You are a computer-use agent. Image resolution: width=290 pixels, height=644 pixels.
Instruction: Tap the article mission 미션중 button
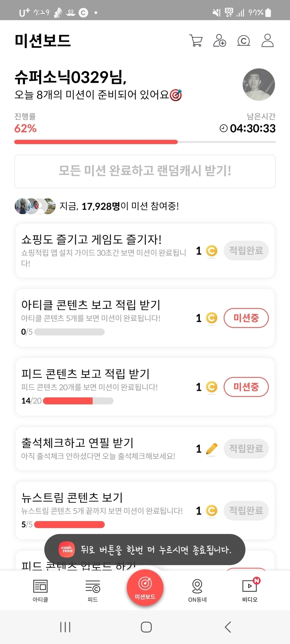click(246, 318)
